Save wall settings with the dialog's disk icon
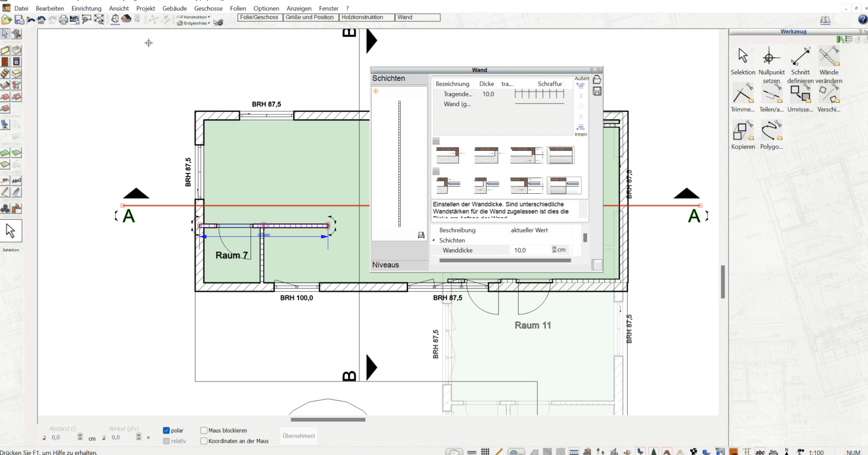 [x=597, y=91]
